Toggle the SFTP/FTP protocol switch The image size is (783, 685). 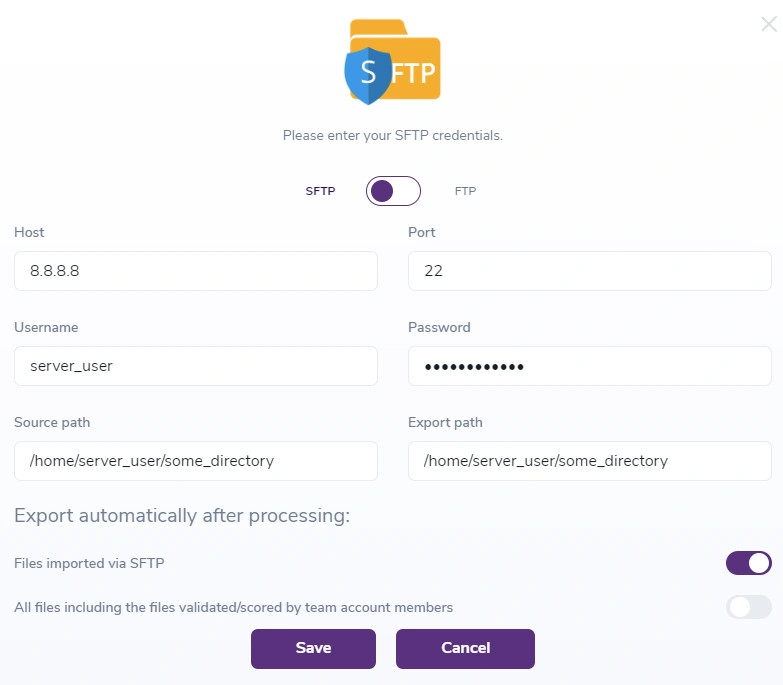point(393,191)
